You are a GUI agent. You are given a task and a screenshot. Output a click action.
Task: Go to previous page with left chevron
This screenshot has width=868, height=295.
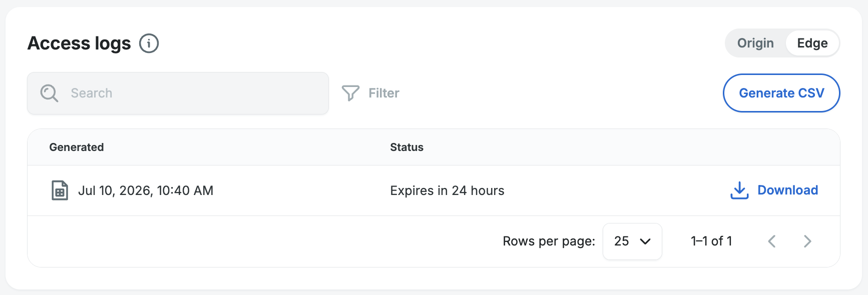tap(772, 241)
